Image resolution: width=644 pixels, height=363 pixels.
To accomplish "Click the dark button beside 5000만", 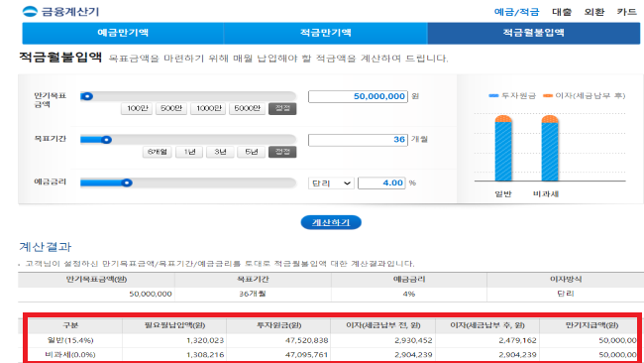I will click(x=282, y=108).
